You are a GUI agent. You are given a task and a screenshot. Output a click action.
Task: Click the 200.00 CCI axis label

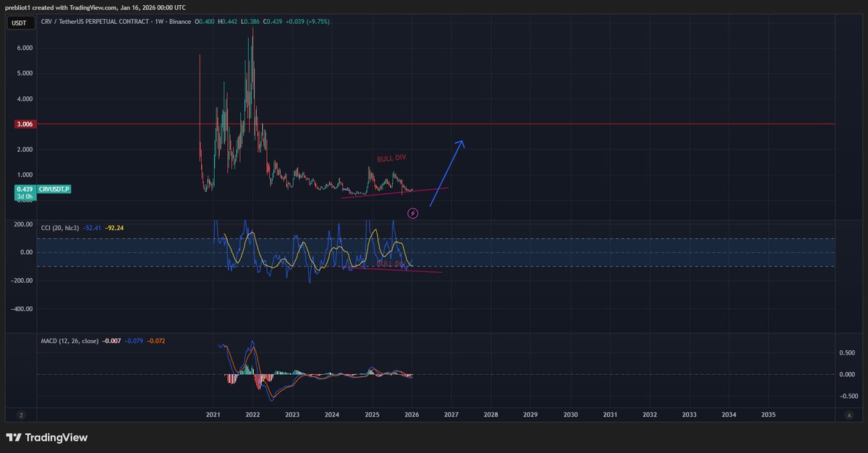[x=23, y=224]
